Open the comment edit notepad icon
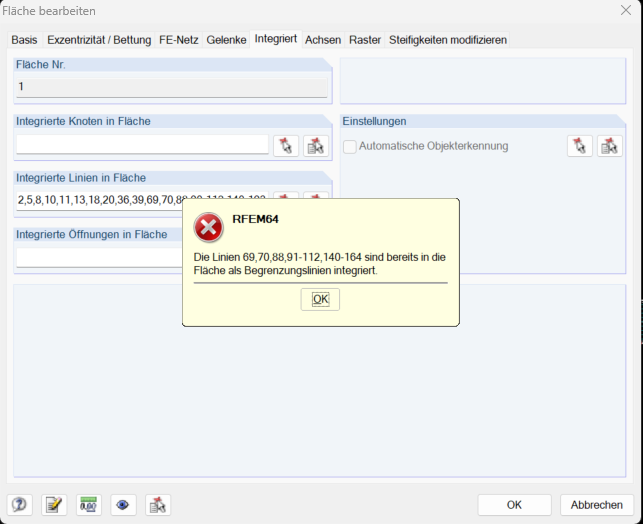643x524 pixels. click(54, 505)
